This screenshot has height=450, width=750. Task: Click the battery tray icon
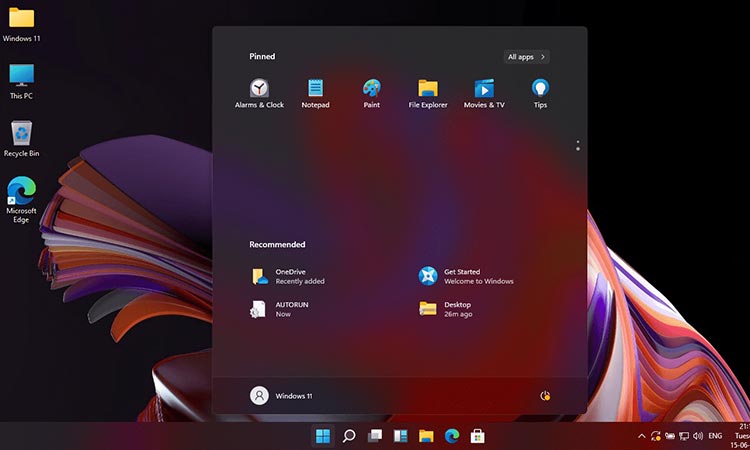tap(670, 436)
